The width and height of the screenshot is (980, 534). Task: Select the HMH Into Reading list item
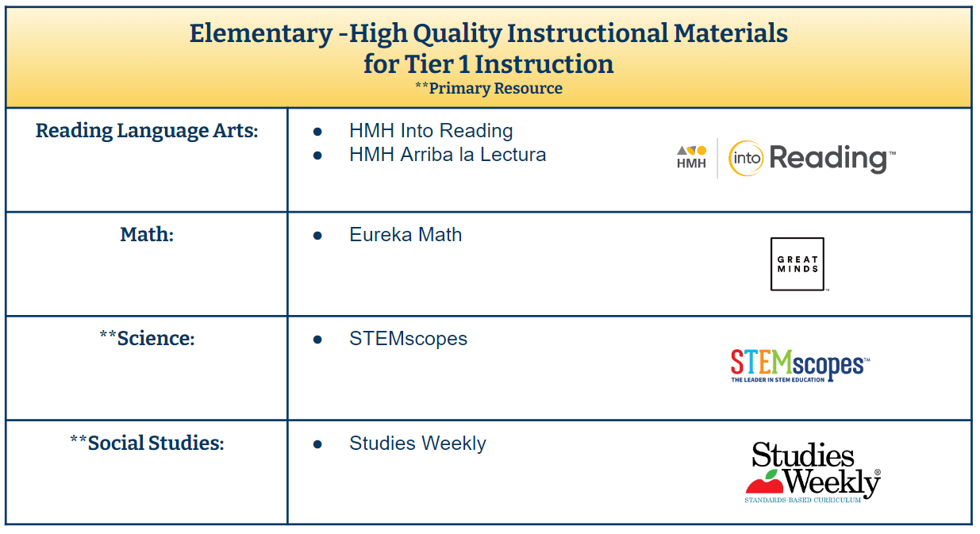[431, 131]
